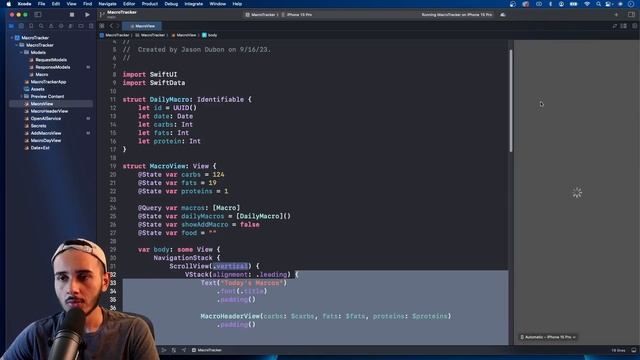Go back in editor history
The width and height of the screenshot is (640, 360).
pyautogui.click(x=111, y=26)
